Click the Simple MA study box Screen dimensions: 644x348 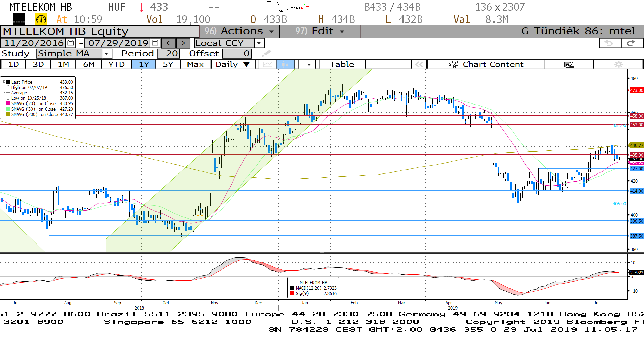(69, 53)
